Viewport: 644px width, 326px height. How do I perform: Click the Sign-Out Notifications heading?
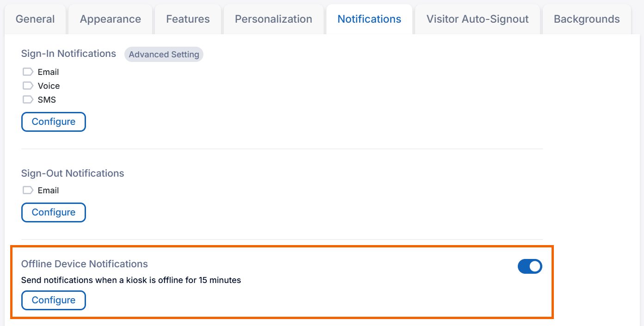tap(73, 173)
